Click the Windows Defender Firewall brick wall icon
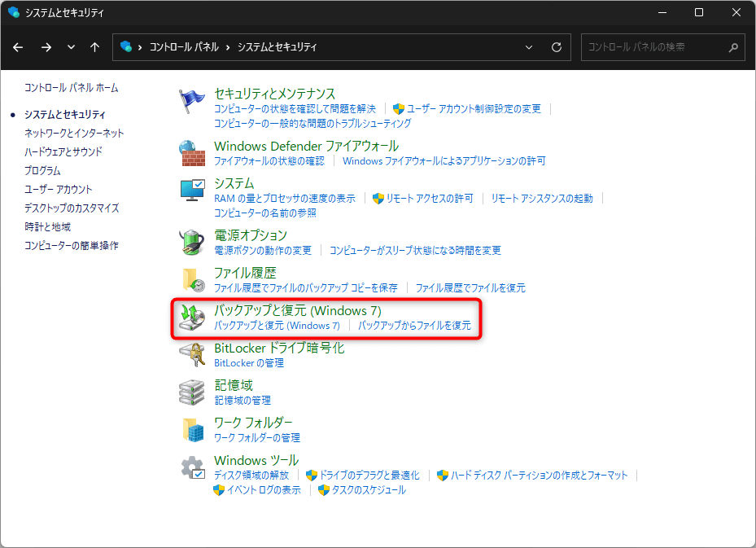 pyautogui.click(x=191, y=152)
